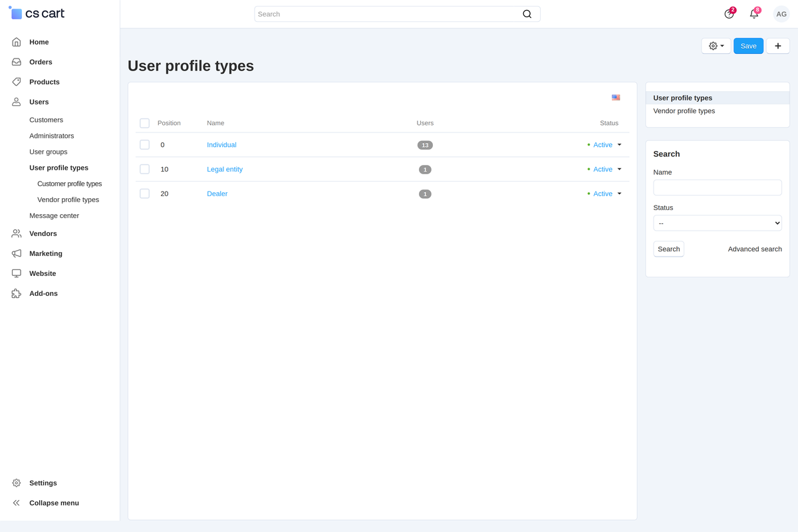The width and height of the screenshot is (798, 532).
Task: Click the Add-ons puzzle icon
Action: 17,293
